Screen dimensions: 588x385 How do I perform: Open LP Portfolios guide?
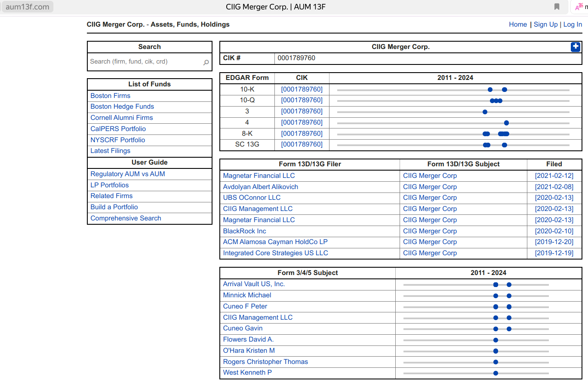click(109, 185)
